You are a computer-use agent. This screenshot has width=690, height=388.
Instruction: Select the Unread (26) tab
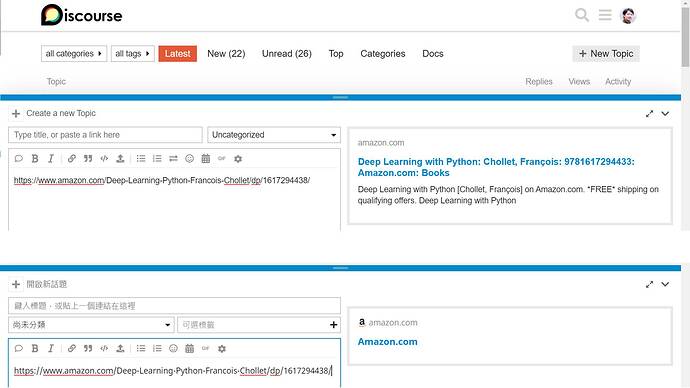(x=286, y=54)
